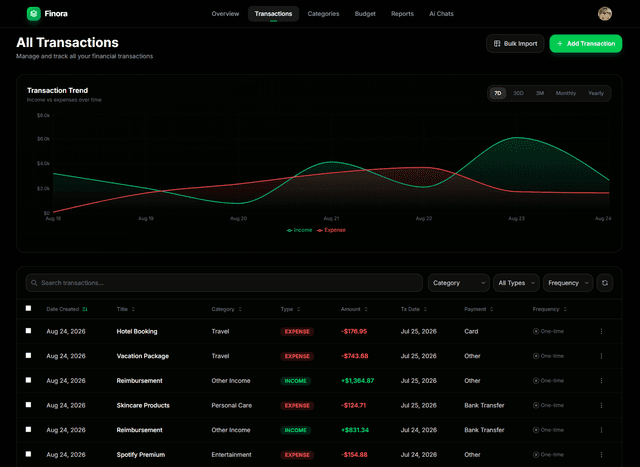Click the One-time icon in Spotify Premium row
This screenshot has width=640, height=467.
click(x=536, y=454)
